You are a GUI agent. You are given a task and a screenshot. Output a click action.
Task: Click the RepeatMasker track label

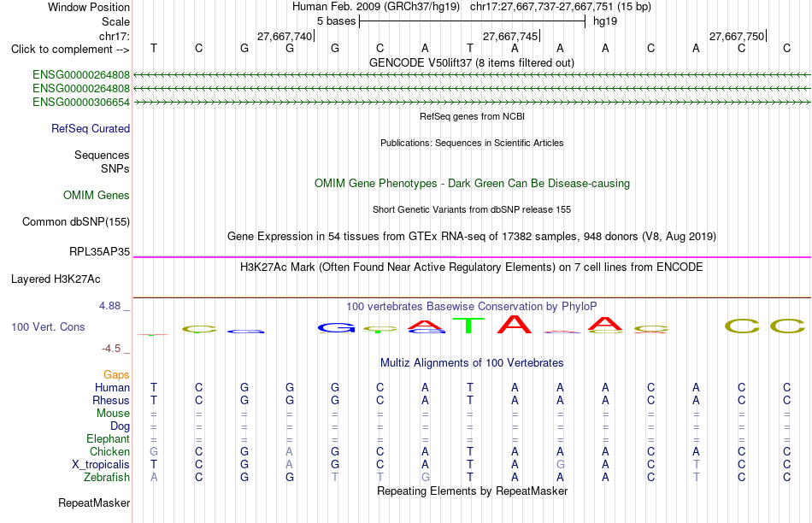(94, 502)
